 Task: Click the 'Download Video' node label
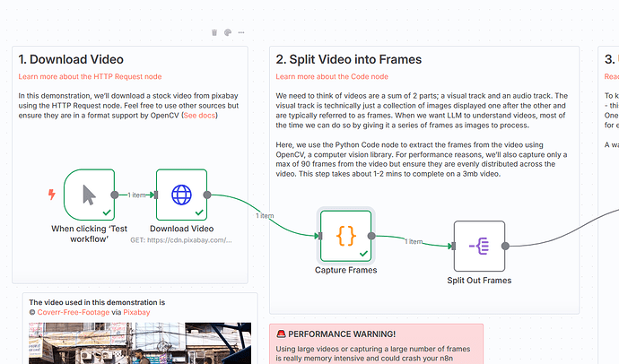click(181, 229)
